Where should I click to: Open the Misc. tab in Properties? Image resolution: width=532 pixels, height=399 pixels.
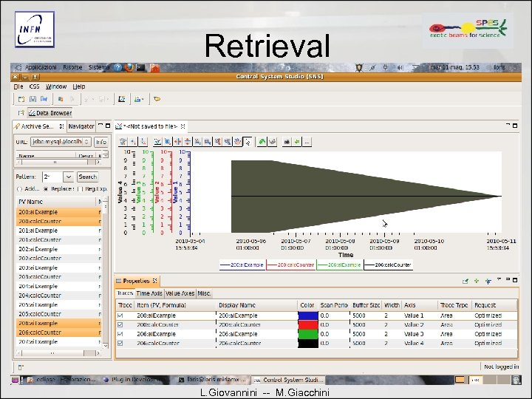point(204,293)
